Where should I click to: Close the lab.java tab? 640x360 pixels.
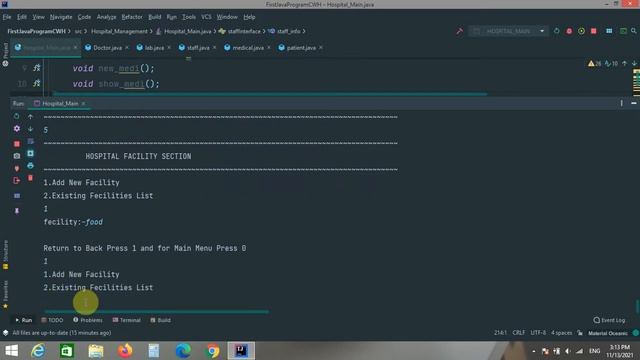point(169,48)
